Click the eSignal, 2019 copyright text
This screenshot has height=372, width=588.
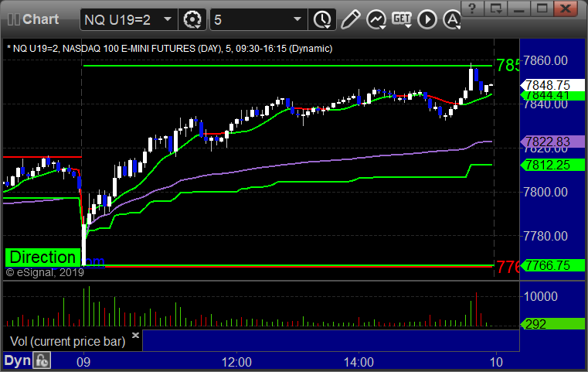(45, 272)
